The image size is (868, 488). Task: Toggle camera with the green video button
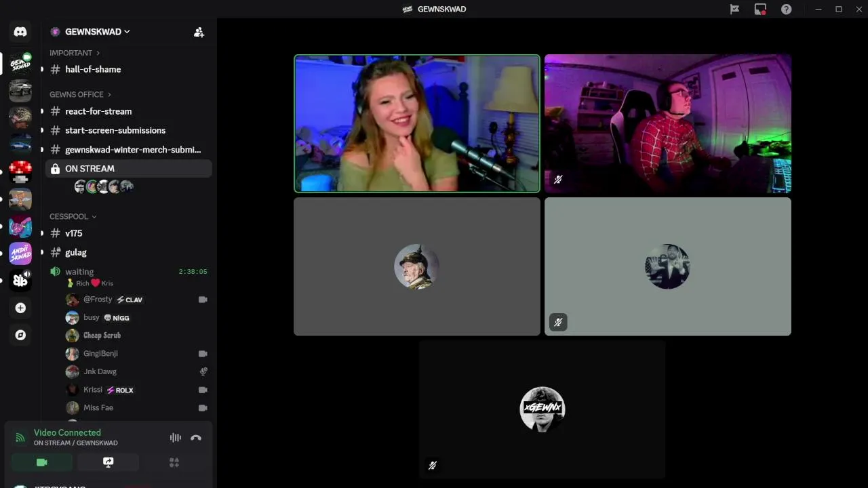[41, 462]
